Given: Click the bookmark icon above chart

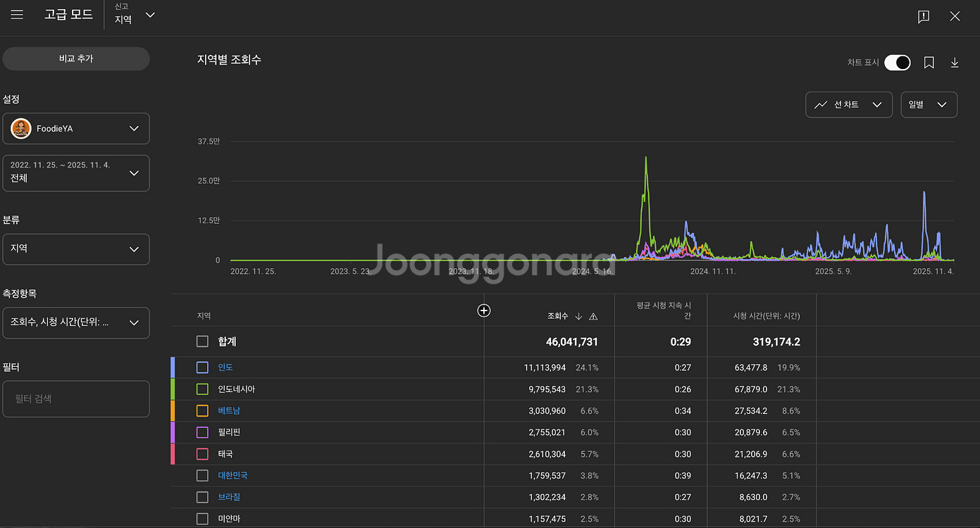Looking at the screenshot, I should 929,63.
